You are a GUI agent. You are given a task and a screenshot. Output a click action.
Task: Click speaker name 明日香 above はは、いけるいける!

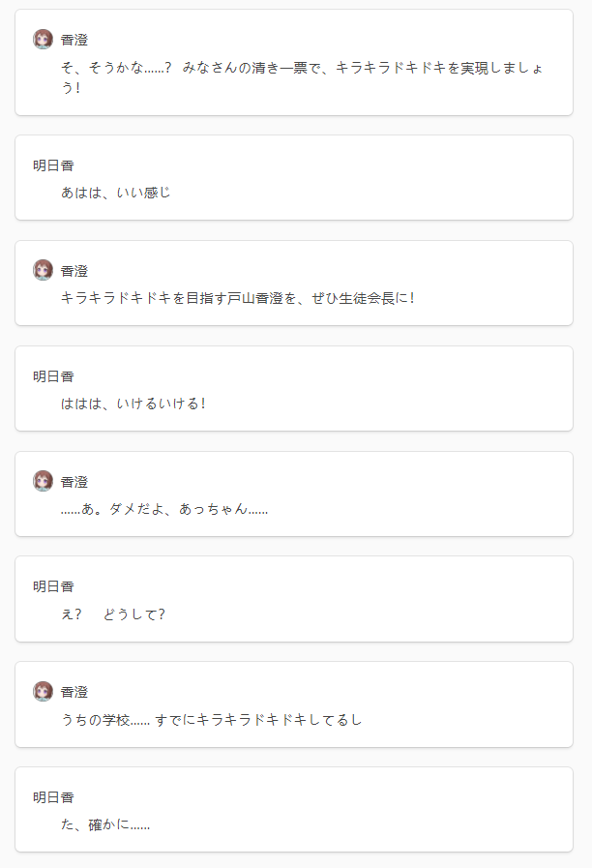(x=53, y=376)
